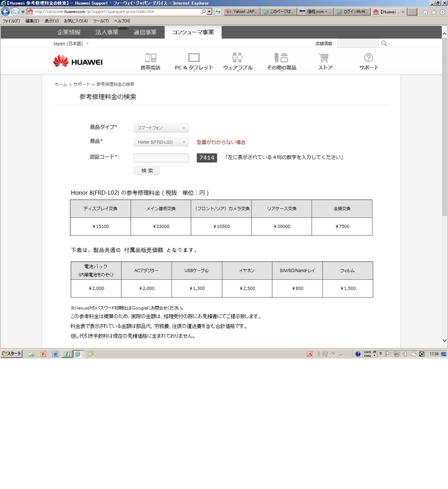Open the IE Favorites star icon
Image resolution: width=448 pixels, height=489 pixels.
(434, 12)
